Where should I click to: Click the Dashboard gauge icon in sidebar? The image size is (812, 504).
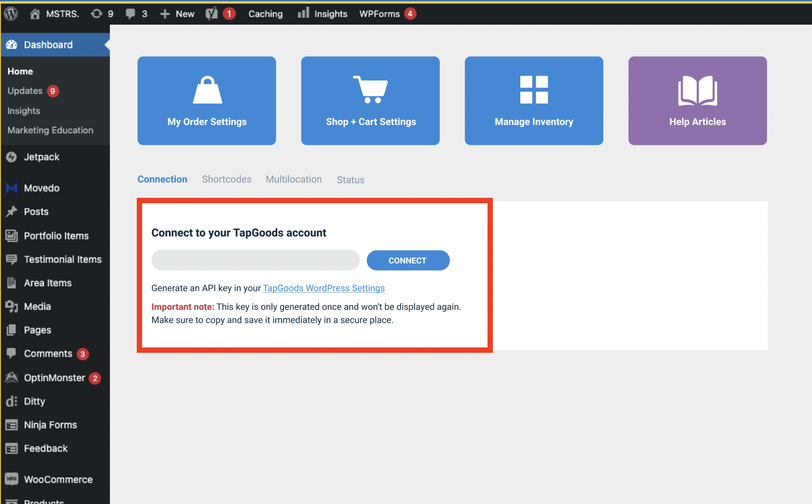(x=12, y=45)
